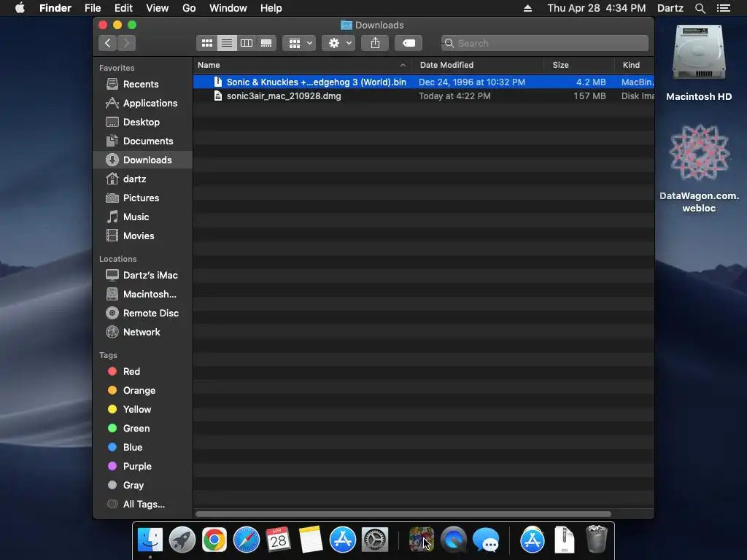Open Notification Center icon
This screenshot has height=560, width=747.
[724, 8]
